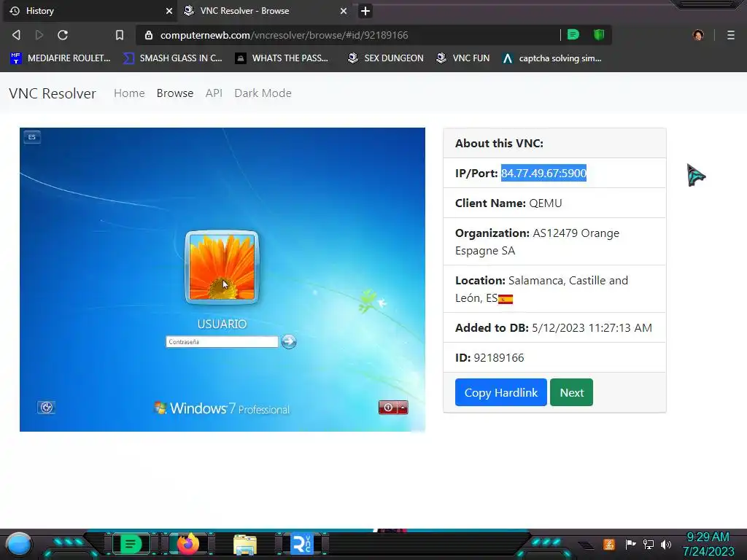The width and height of the screenshot is (747, 560).
Task: Click the highlighted IP 84.77.49.67:5900
Action: (543, 173)
